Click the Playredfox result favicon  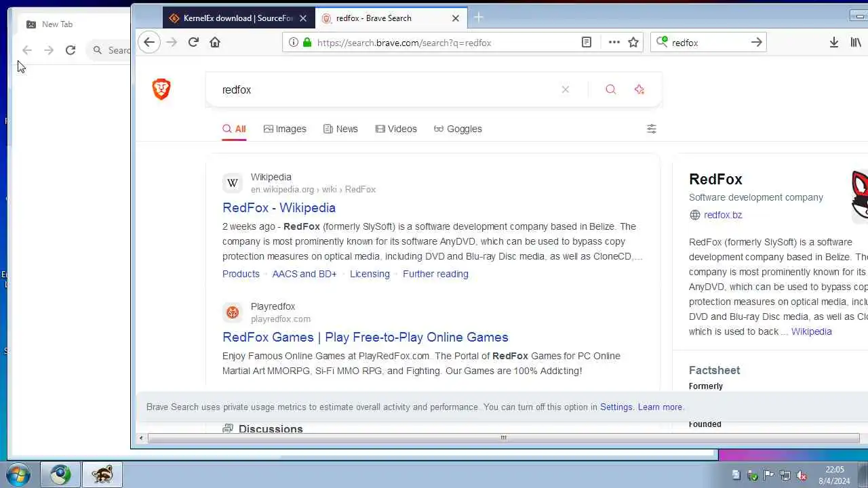coord(233,312)
